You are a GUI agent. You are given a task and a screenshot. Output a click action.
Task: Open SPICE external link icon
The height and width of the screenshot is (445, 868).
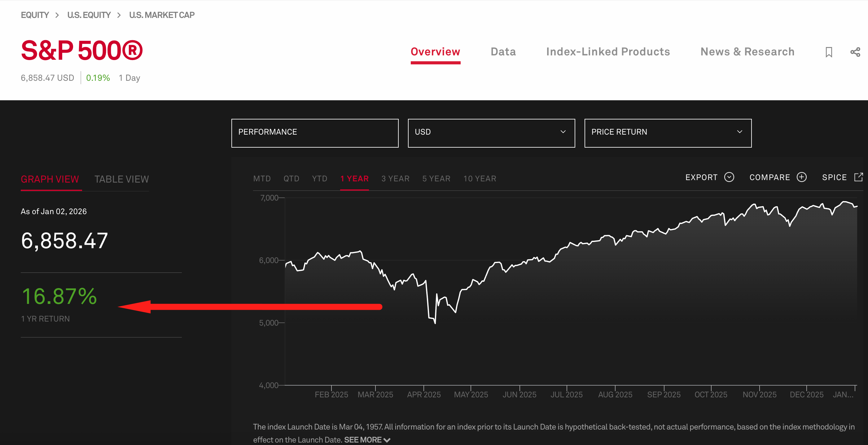tap(858, 177)
